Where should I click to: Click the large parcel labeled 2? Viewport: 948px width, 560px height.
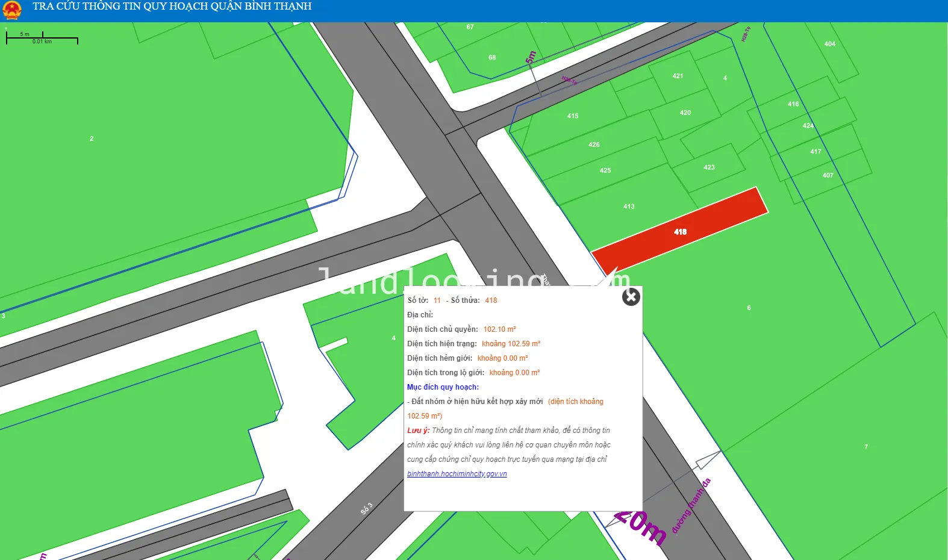pyautogui.click(x=92, y=138)
